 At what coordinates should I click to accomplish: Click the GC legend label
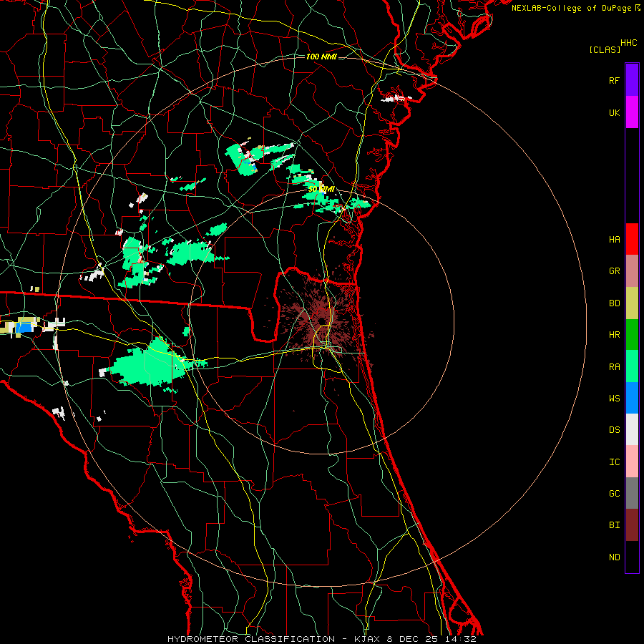pos(615,493)
